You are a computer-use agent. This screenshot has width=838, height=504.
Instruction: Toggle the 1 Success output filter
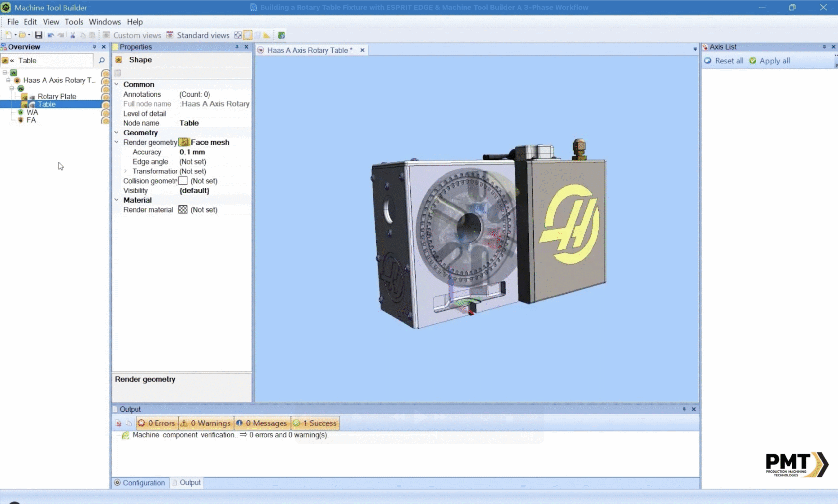click(315, 423)
